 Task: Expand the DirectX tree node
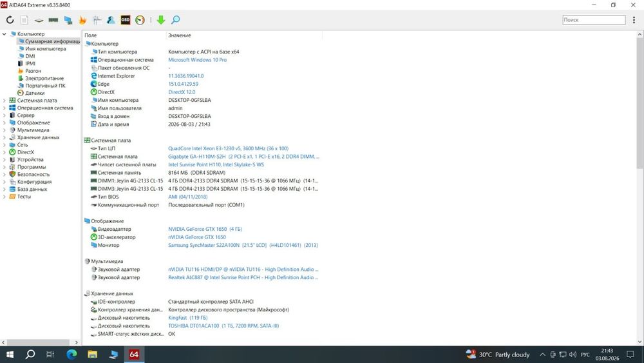coord(4,152)
